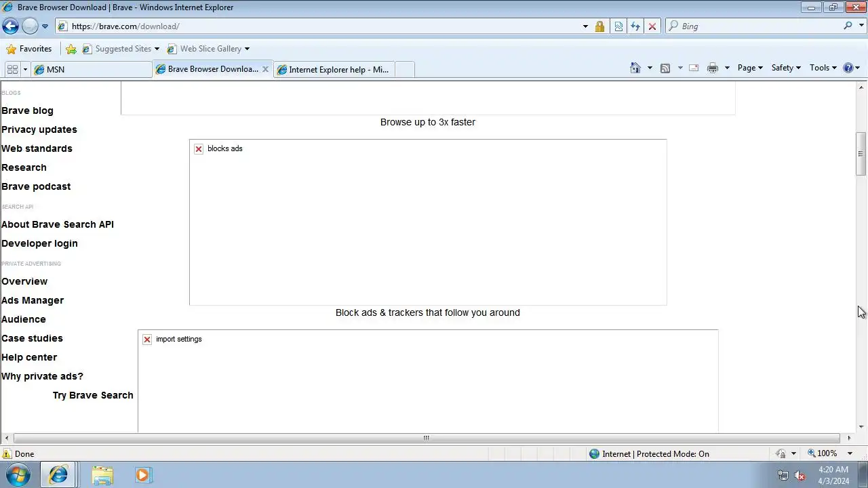Click Try Brave Search link
The height and width of the screenshot is (488, 868).
pyautogui.click(x=93, y=395)
